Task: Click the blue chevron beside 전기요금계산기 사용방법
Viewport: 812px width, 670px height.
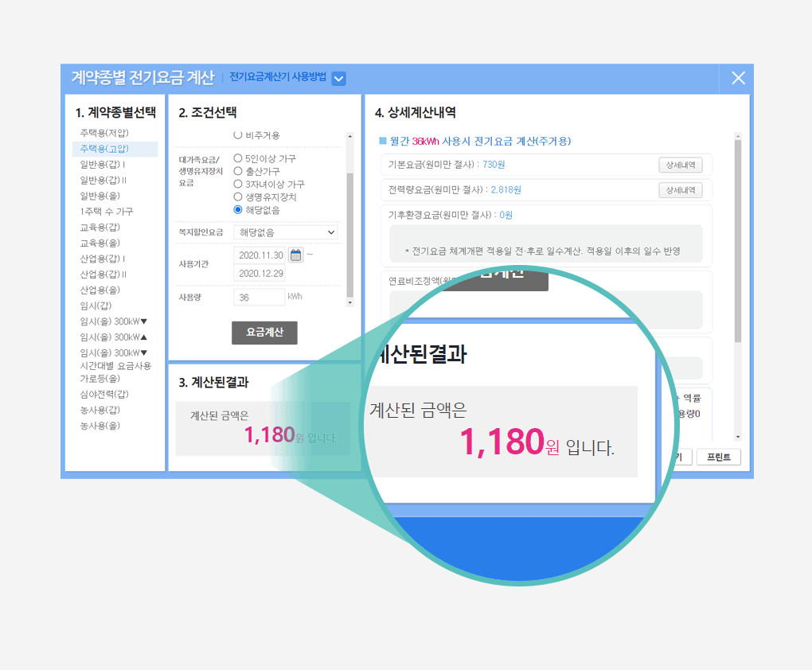Action: [338, 78]
